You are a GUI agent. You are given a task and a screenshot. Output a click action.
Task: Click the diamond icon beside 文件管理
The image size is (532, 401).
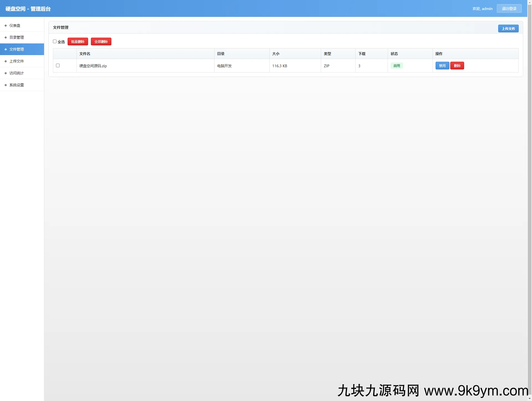pos(6,49)
